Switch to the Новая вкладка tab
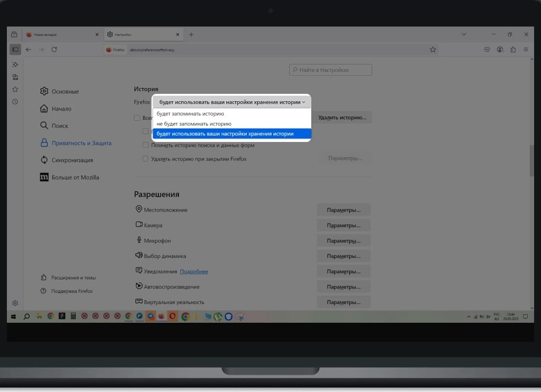Image resolution: width=541 pixels, height=392 pixels. [62, 34]
